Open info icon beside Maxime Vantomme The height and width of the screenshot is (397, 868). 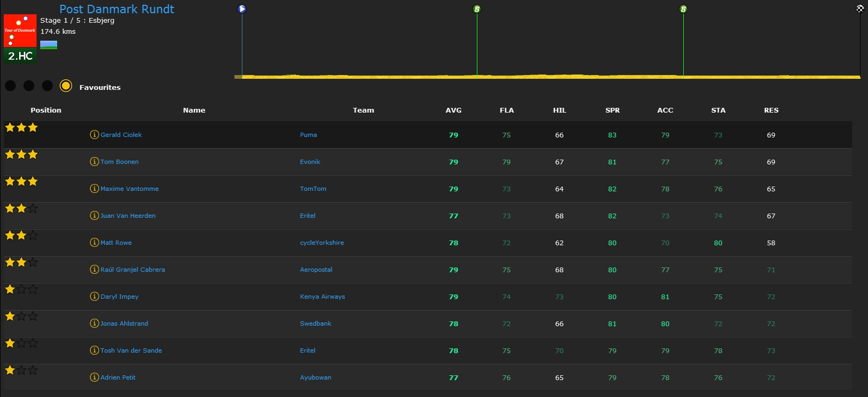pyautogui.click(x=94, y=189)
